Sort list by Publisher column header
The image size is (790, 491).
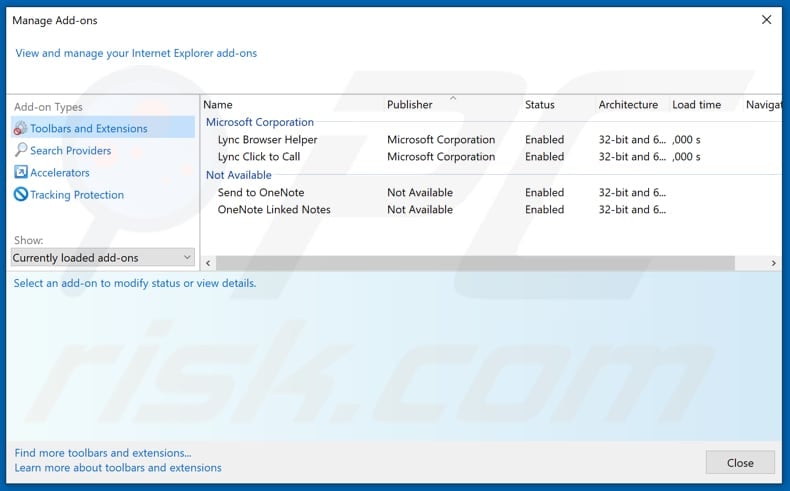(410, 105)
